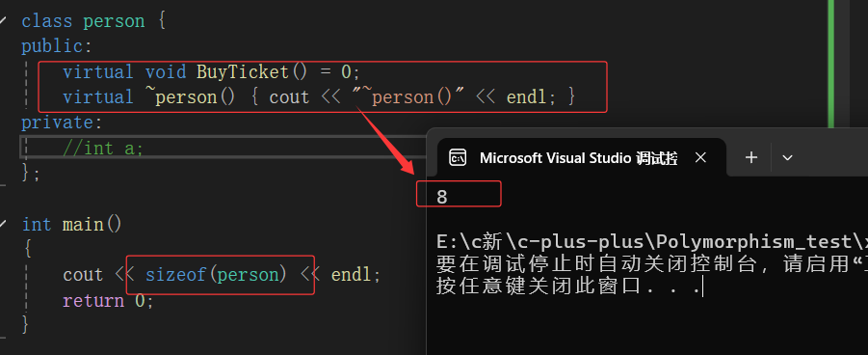The image size is (868, 355).
Task: Click the line 要在调试停止时自动关闭控制台
Action: click(x=652, y=264)
